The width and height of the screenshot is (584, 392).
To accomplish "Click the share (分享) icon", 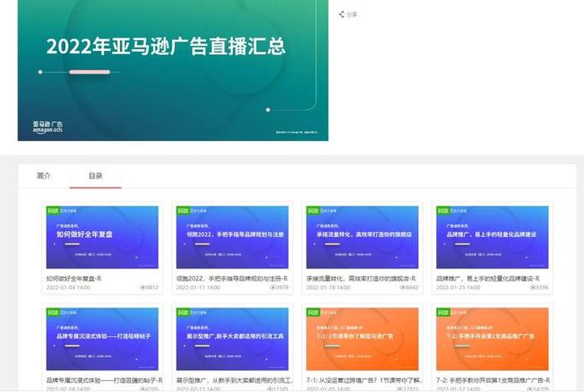I will tap(341, 14).
